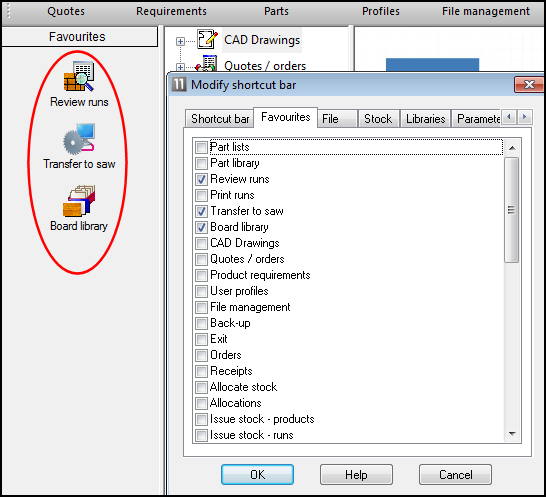
Task: Switch to the Stock tab
Action: pyautogui.click(x=378, y=119)
